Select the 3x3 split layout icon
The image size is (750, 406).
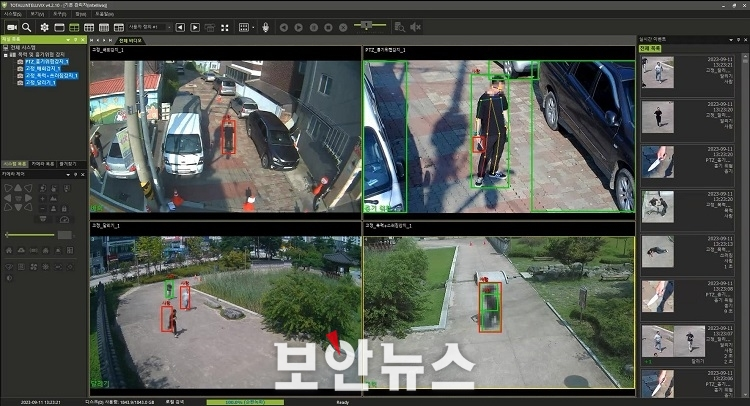[x=89, y=28]
